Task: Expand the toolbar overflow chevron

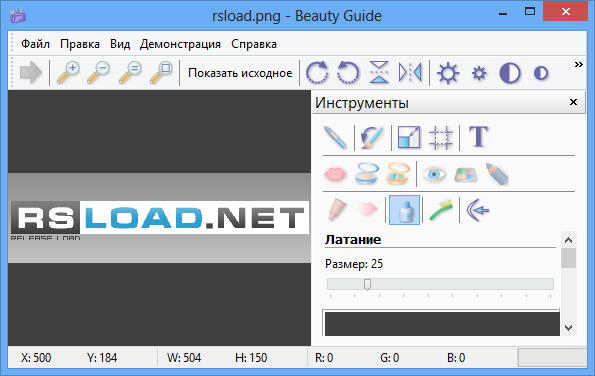Action: 578,65
